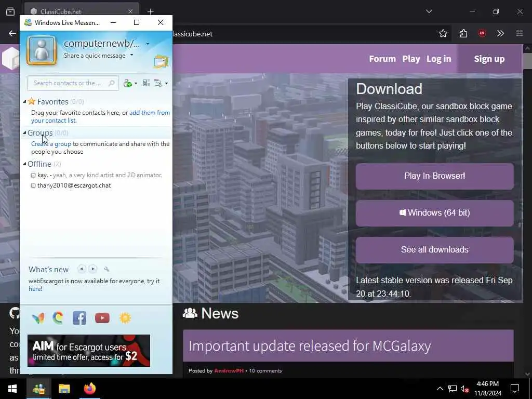Viewport: 532px width, 399px height.
Task: Click the Firefox view icon
Action: click(x=10, y=11)
